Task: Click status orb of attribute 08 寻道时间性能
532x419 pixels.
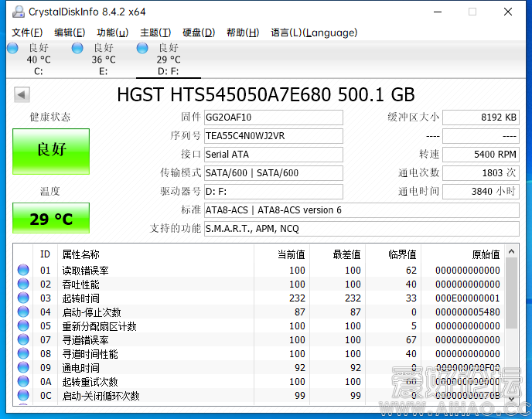Action: pyautogui.click(x=23, y=353)
